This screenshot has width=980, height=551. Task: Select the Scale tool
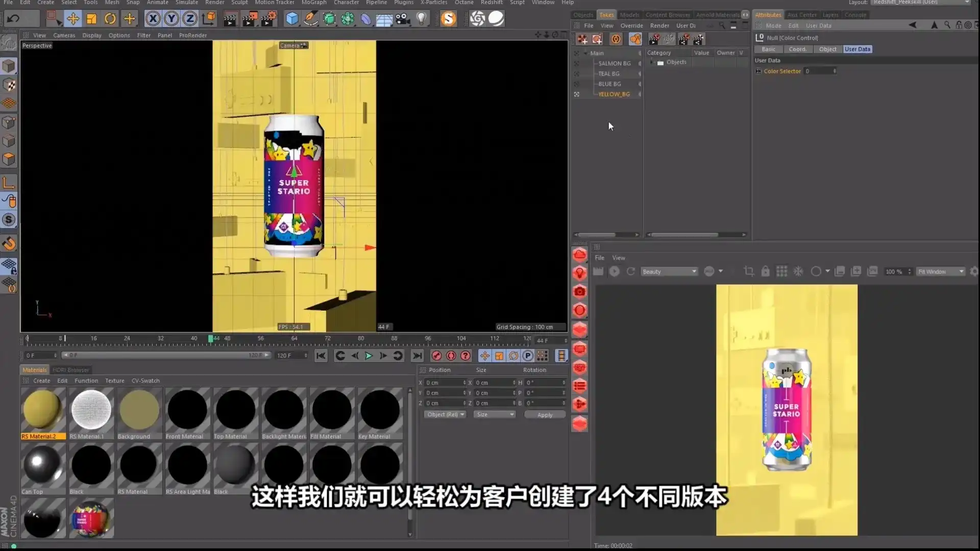pos(92,18)
